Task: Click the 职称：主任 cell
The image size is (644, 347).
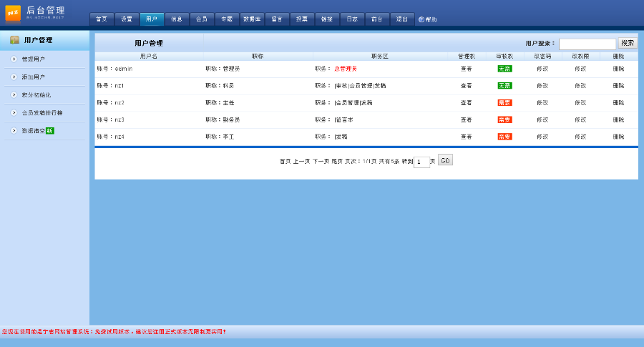Action: coord(220,102)
